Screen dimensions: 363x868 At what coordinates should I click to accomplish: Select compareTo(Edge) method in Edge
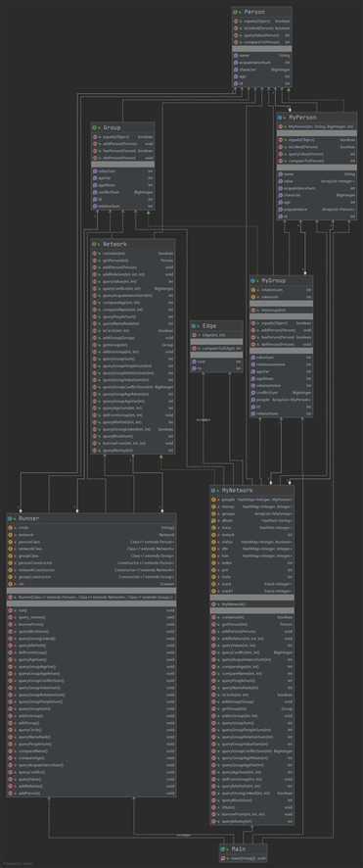click(216, 348)
